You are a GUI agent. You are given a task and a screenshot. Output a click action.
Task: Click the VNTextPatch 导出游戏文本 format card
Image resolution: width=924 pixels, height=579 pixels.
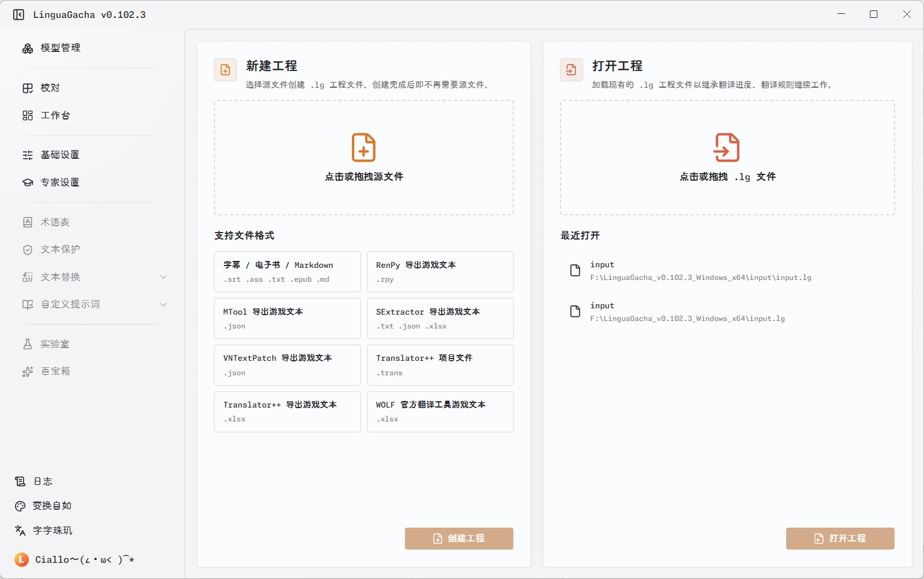[287, 365]
